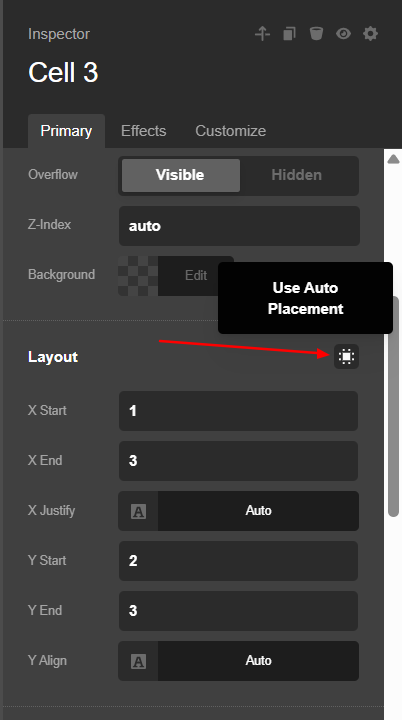
Task: Set Overflow to Visible
Action: (x=180, y=175)
